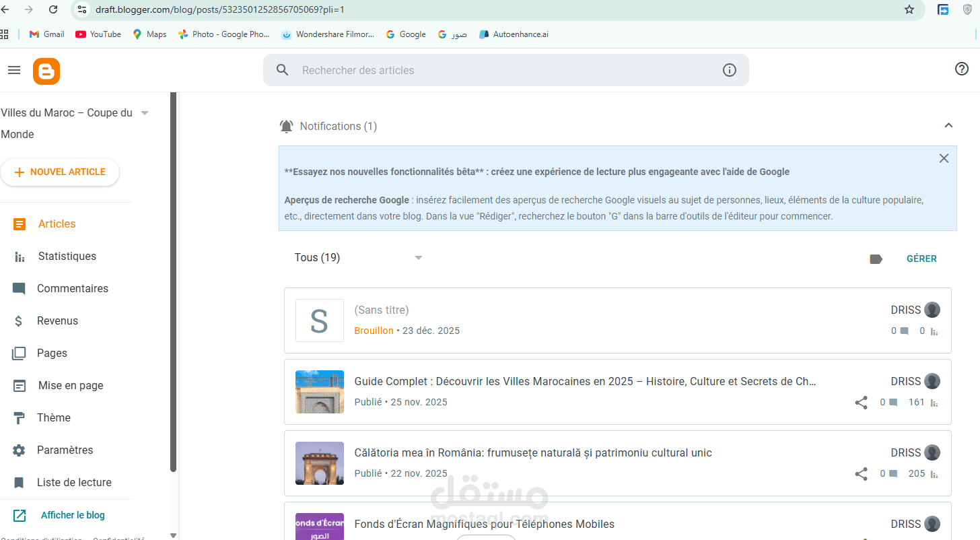Screen dimensions: 980x540
Task: Open the help question mark icon
Action: pos(962,69)
